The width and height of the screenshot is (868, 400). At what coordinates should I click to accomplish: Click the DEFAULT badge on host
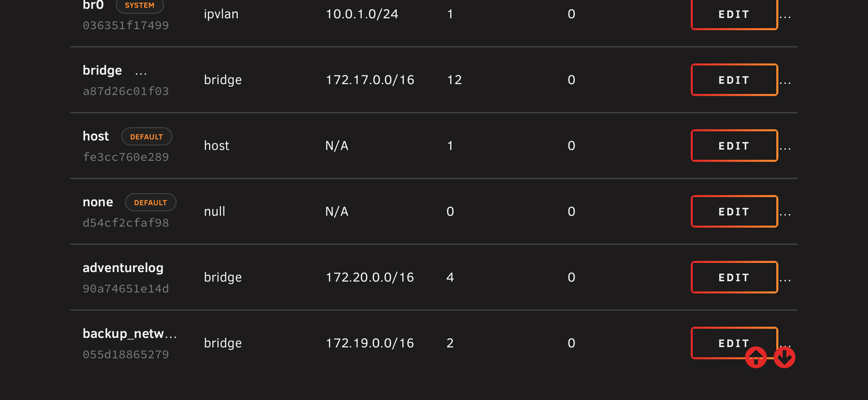pyautogui.click(x=147, y=136)
